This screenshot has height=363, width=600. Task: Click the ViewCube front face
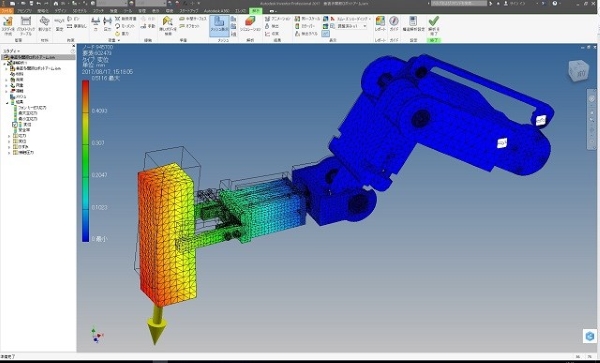pyautogui.click(x=580, y=72)
